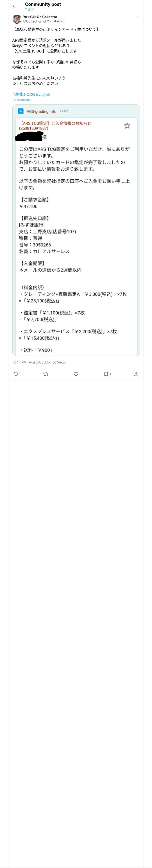The image size is (152, 868).
Task: Open the #yugioh hashtag
Action: point(43,94)
